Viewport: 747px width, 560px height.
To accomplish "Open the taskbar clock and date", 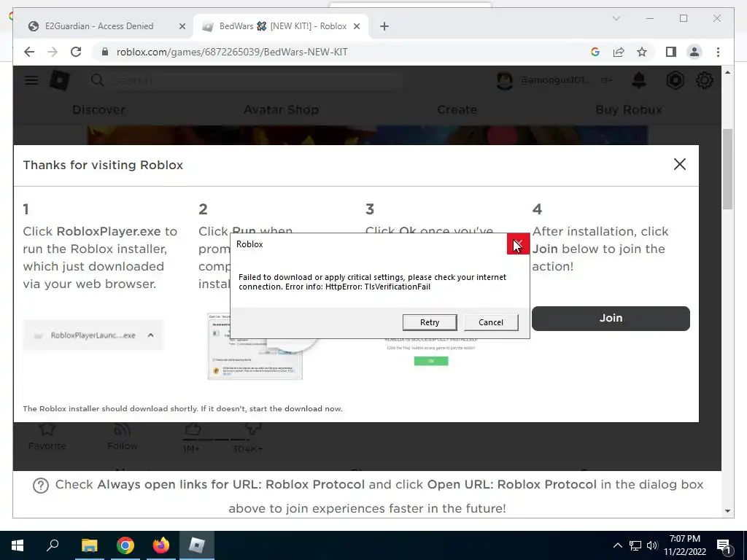I will (684, 545).
